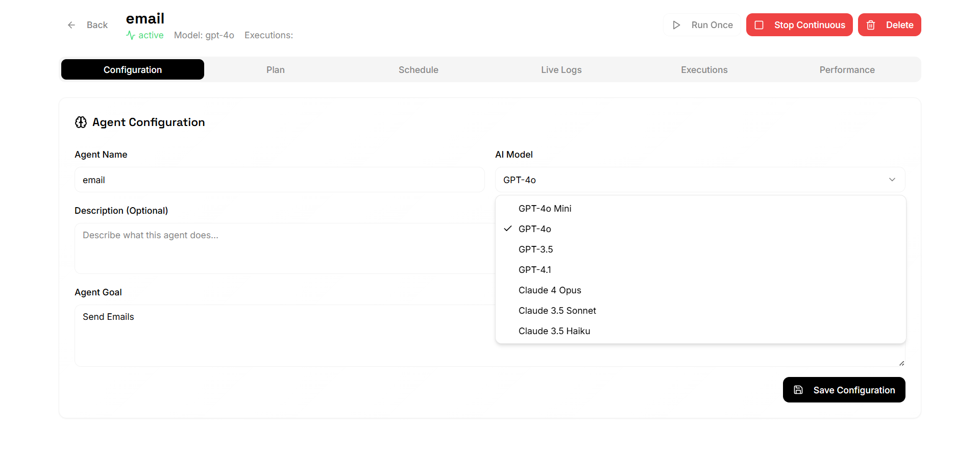
Task: Click into the Description text area
Action: coord(285,248)
